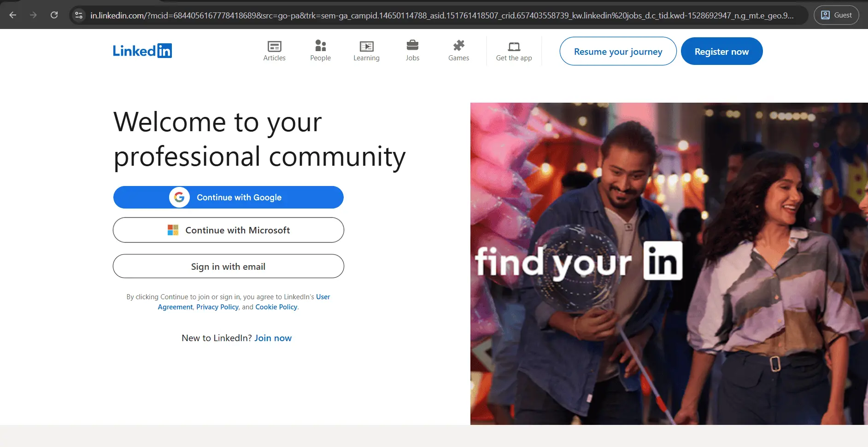Click the LinkedIn logo
868x447 pixels.
pos(142,51)
